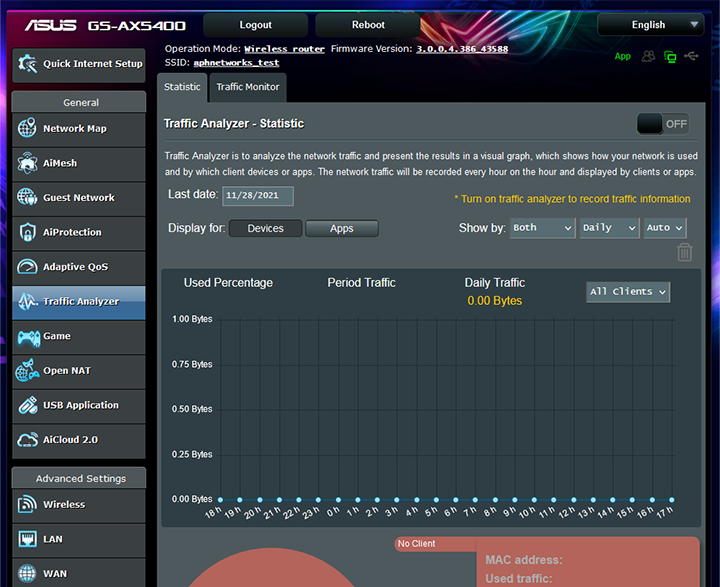The image size is (720, 587).
Task: Expand the All Clients dropdown
Action: pyautogui.click(x=627, y=292)
